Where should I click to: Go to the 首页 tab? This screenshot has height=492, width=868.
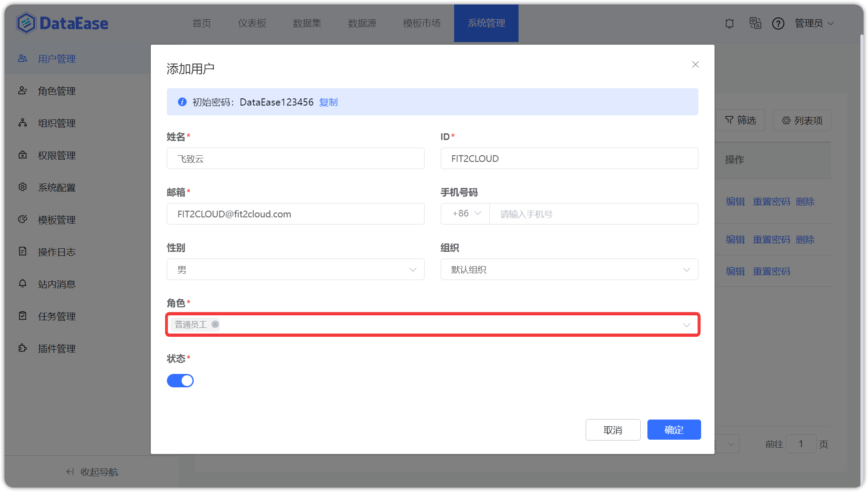pos(202,23)
